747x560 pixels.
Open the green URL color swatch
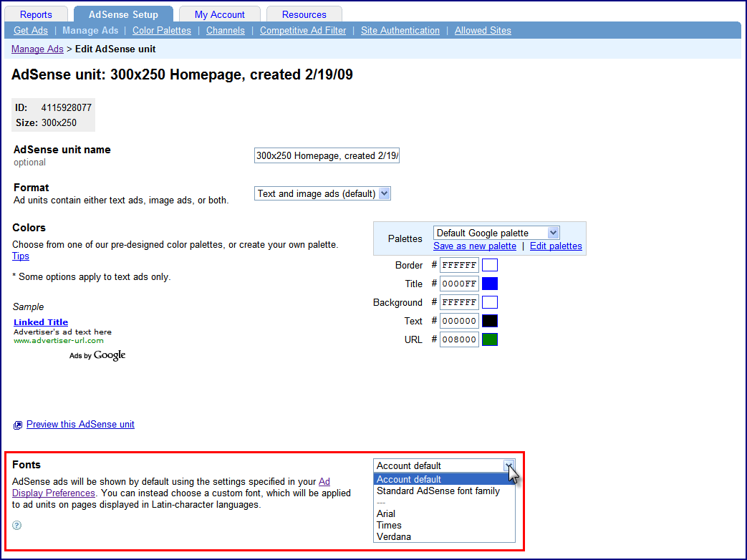coord(490,339)
